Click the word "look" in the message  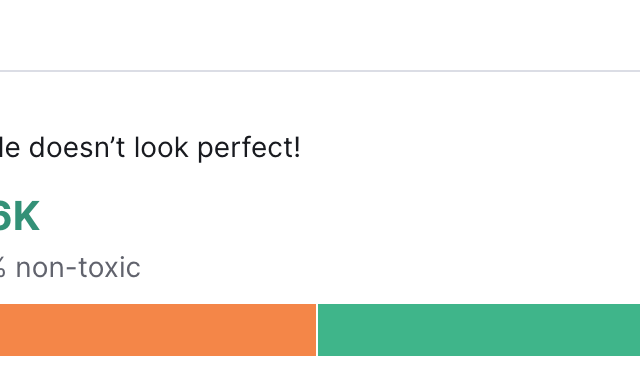coord(161,147)
